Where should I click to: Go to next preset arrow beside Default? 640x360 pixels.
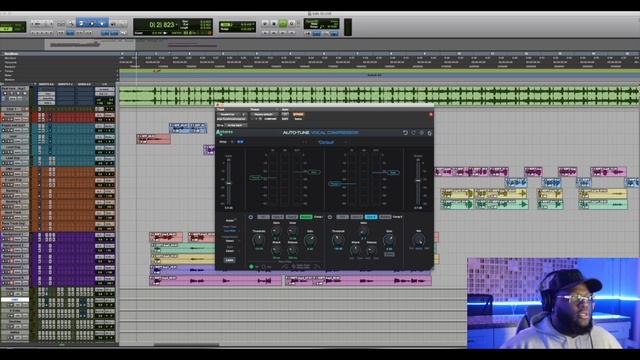(346, 142)
